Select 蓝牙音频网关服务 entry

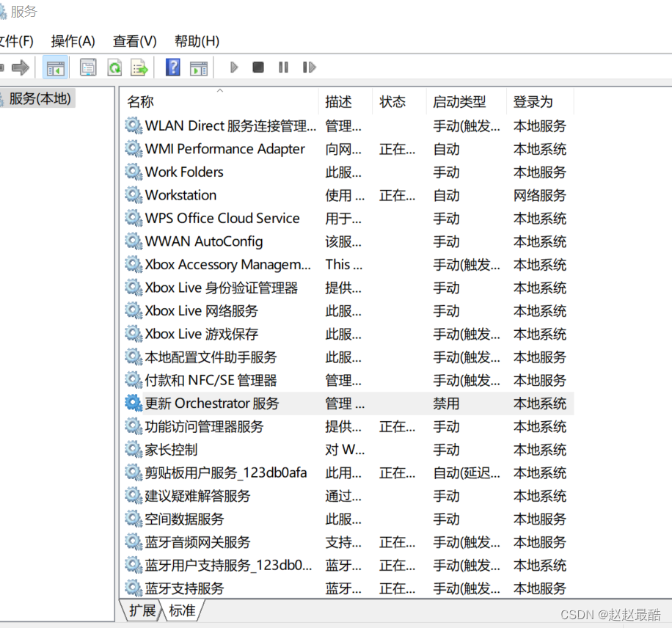(x=197, y=542)
